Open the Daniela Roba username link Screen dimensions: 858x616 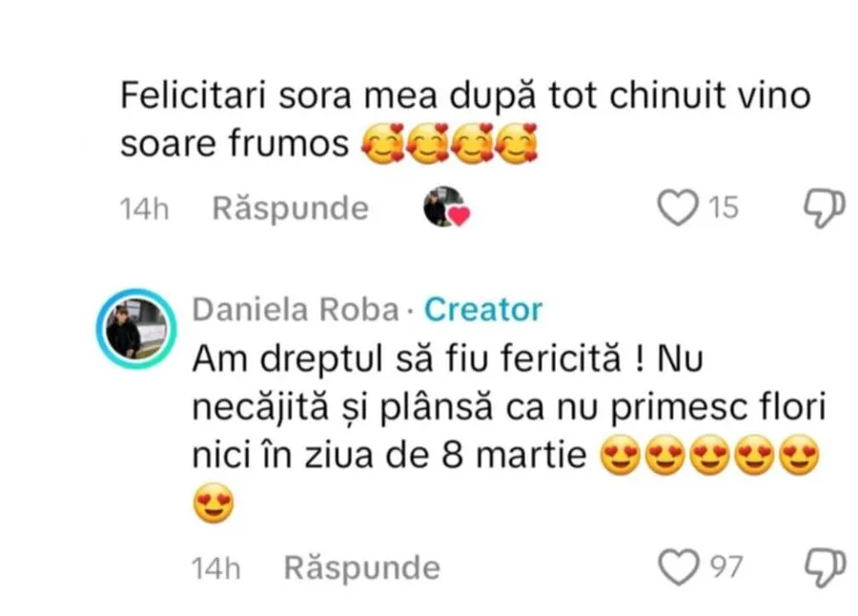click(296, 309)
